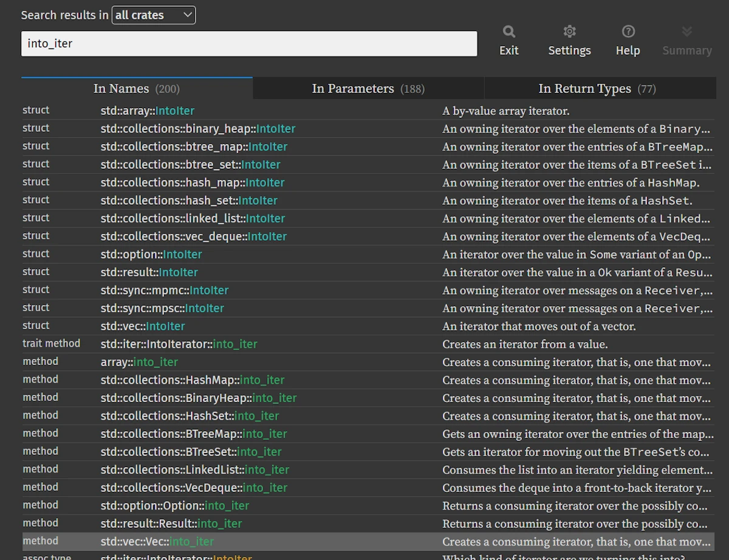Open std::sync::mpsc::IntoIter struct result
The width and height of the screenshot is (729, 560).
pos(162,309)
